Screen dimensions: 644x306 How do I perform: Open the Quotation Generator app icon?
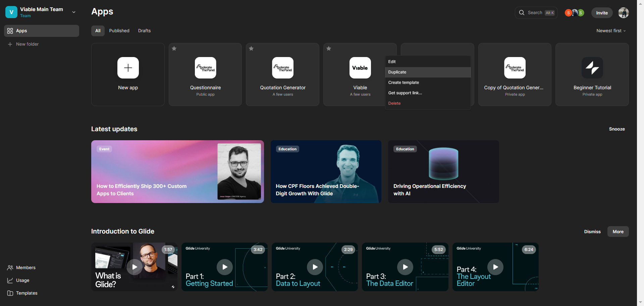pos(283,68)
